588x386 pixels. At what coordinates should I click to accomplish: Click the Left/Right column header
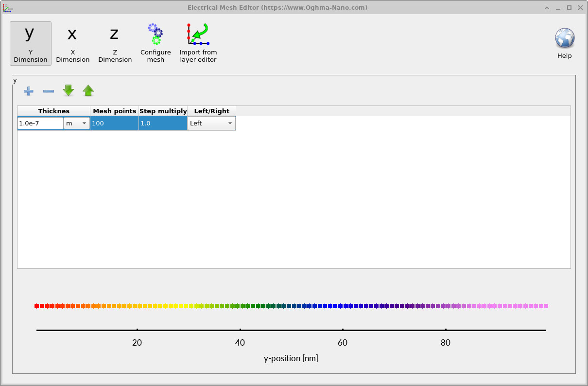pos(212,111)
